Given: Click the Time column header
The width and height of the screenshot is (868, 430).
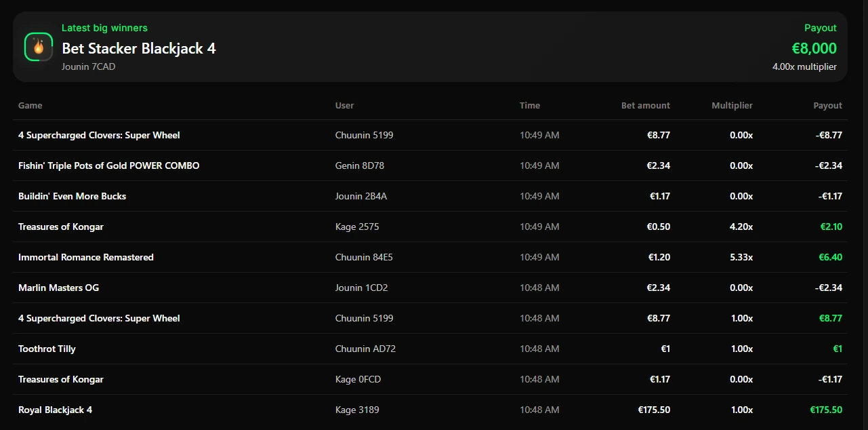Looking at the screenshot, I should pyautogui.click(x=530, y=105).
